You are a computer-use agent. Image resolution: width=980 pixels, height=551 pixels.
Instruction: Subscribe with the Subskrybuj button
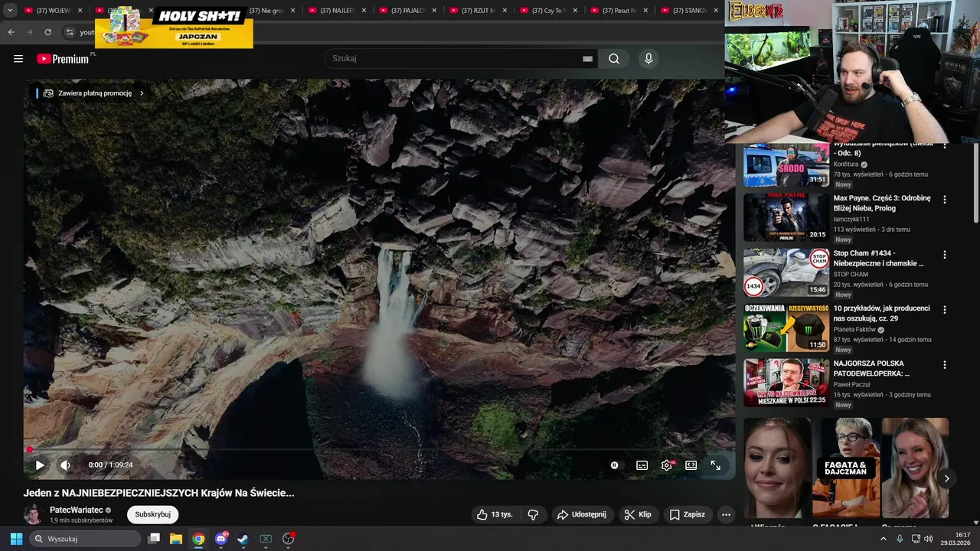point(152,514)
